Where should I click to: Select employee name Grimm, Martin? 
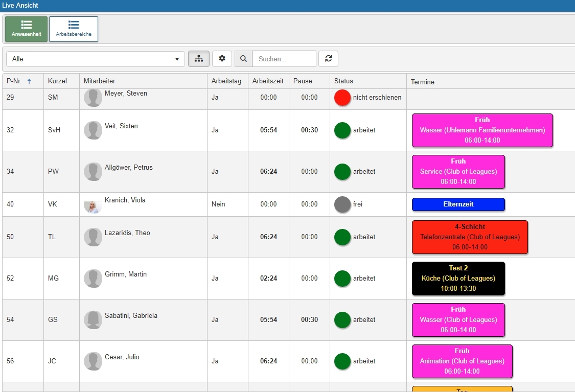pos(125,274)
